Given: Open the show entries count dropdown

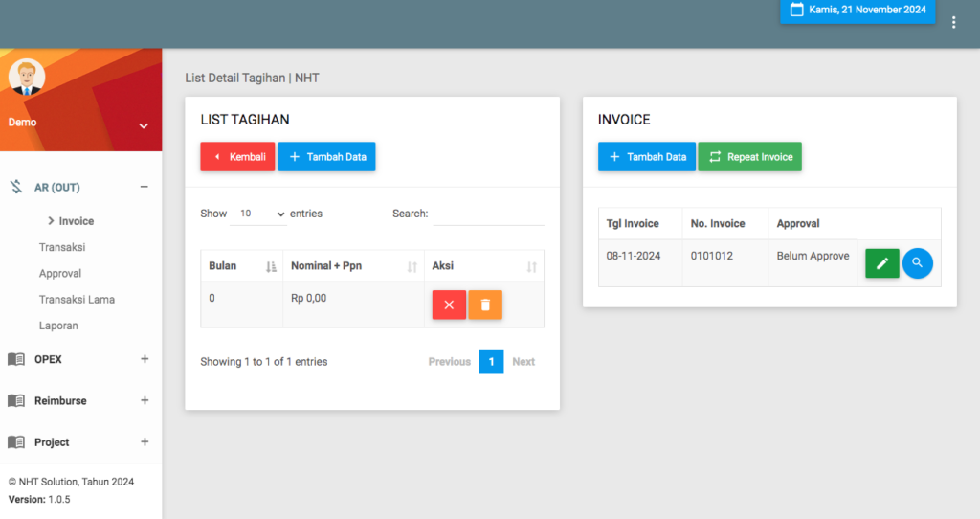Looking at the screenshot, I should (x=257, y=214).
